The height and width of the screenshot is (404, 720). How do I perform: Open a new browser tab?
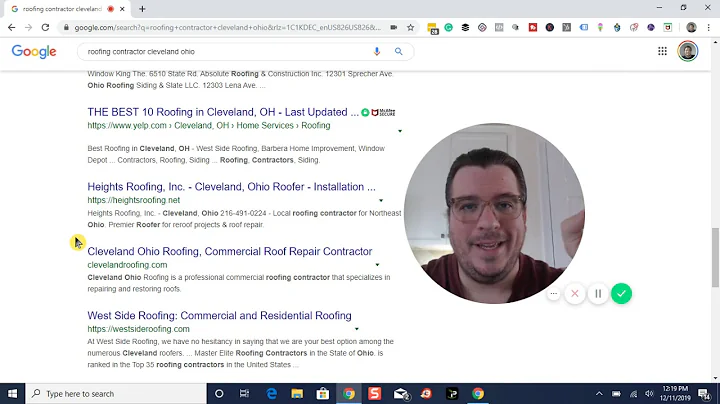coord(142,9)
